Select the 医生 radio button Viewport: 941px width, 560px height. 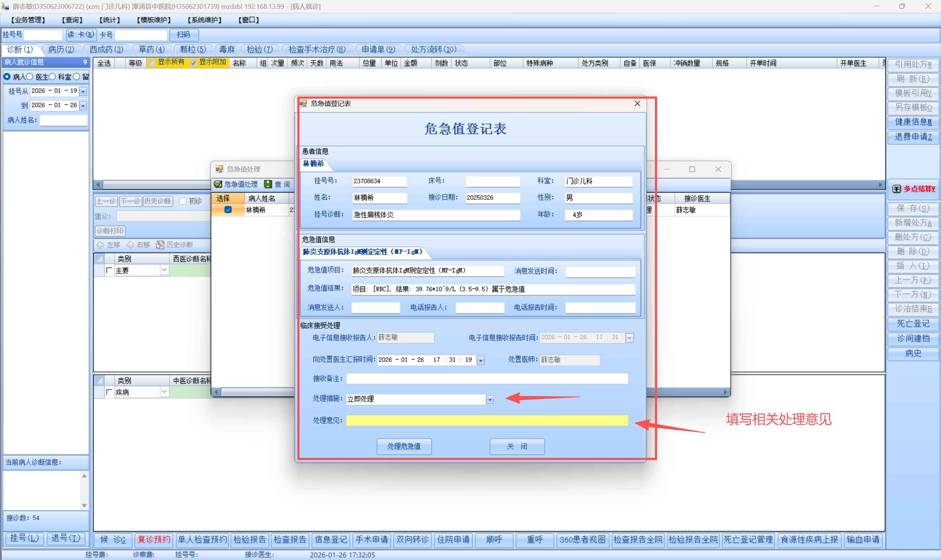29,76
